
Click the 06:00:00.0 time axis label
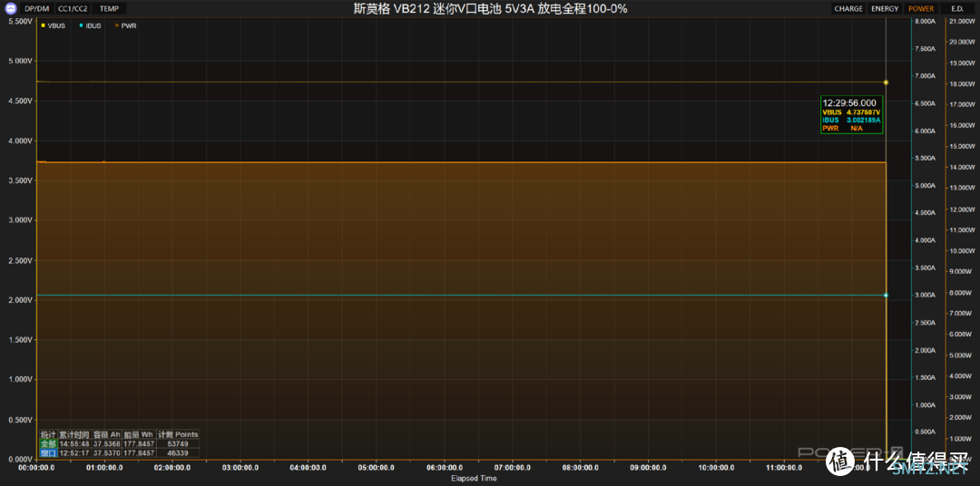445,467
